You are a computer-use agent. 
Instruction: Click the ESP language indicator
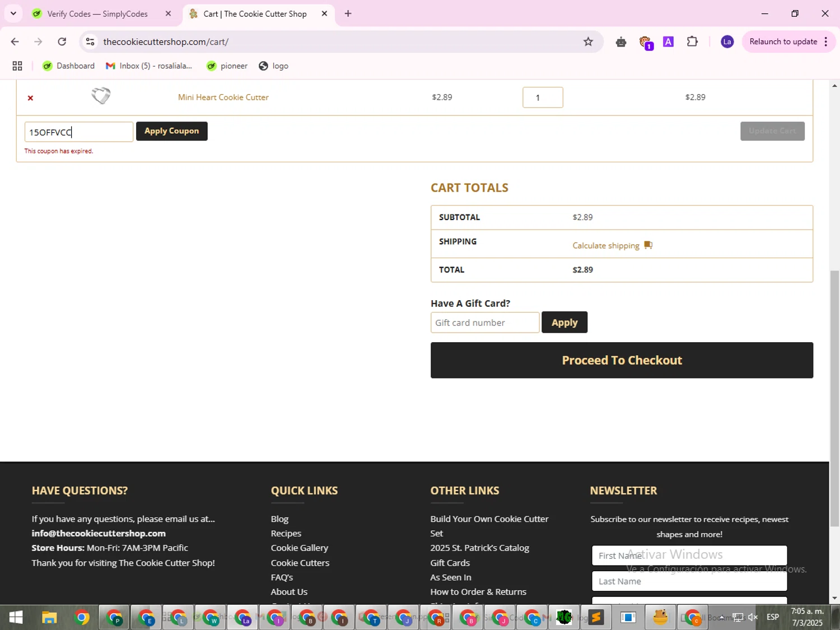click(773, 617)
